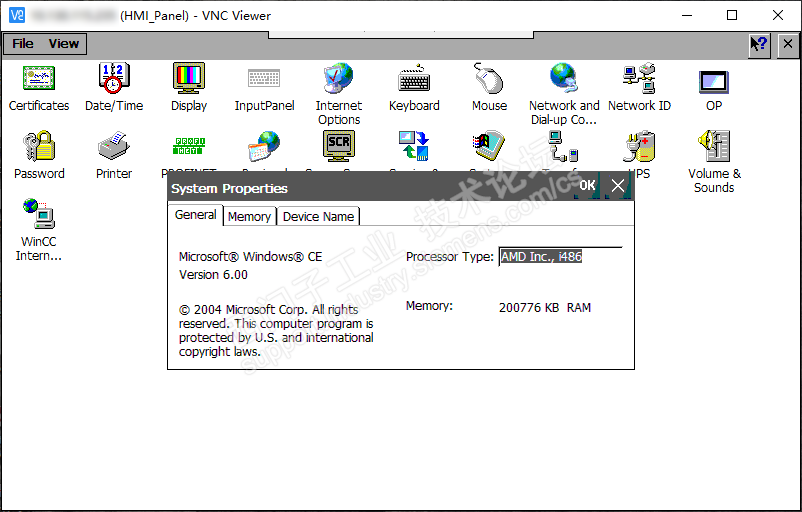The height and width of the screenshot is (512, 802).
Task: Open the Mouse settings icon
Action: click(489, 78)
